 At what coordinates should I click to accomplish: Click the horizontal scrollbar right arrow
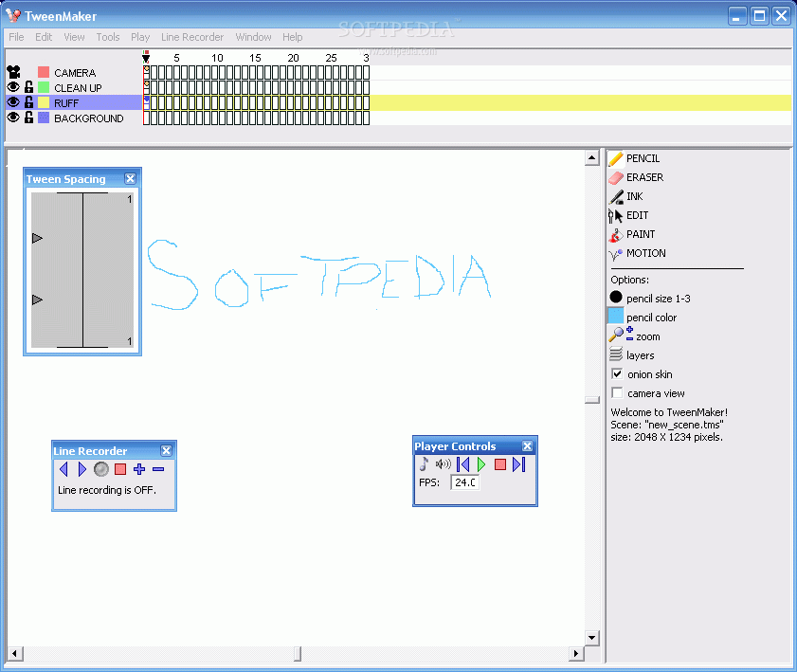click(x=576, y=653)
